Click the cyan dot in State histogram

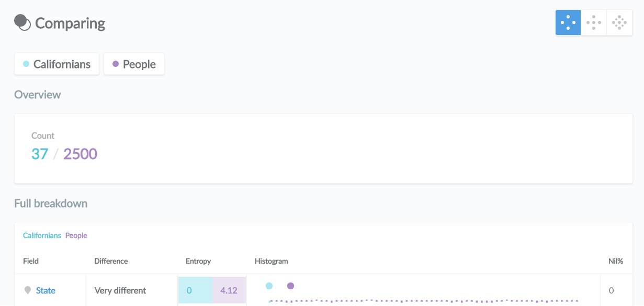pos(269,286)
